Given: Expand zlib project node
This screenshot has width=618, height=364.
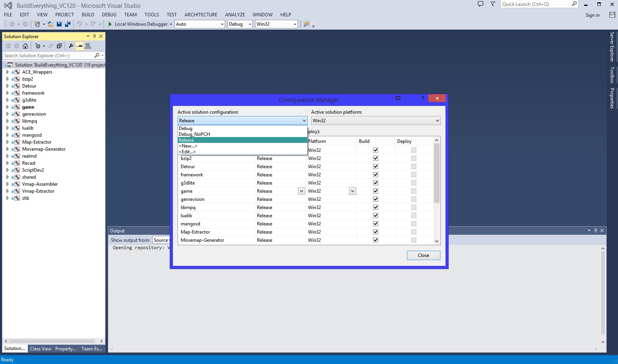Looking at the screenshot, I should coord(7,198).
